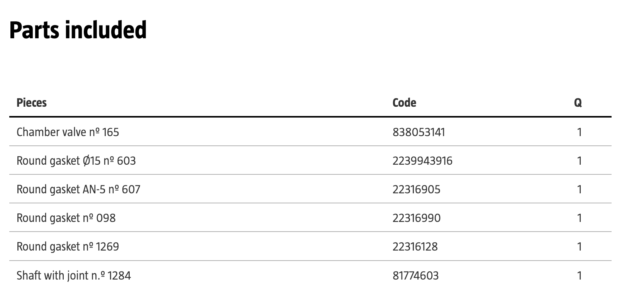Select Chamber valve nº 165 row
Screen dimensions: 644x307
click(68, 132)
